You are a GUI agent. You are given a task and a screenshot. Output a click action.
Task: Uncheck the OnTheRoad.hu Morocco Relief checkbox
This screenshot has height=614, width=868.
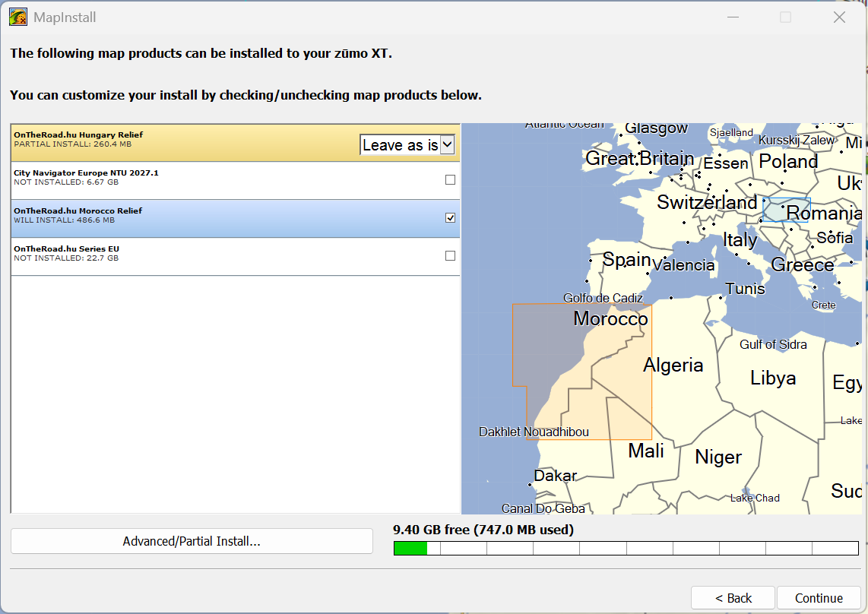pos(450,218)
